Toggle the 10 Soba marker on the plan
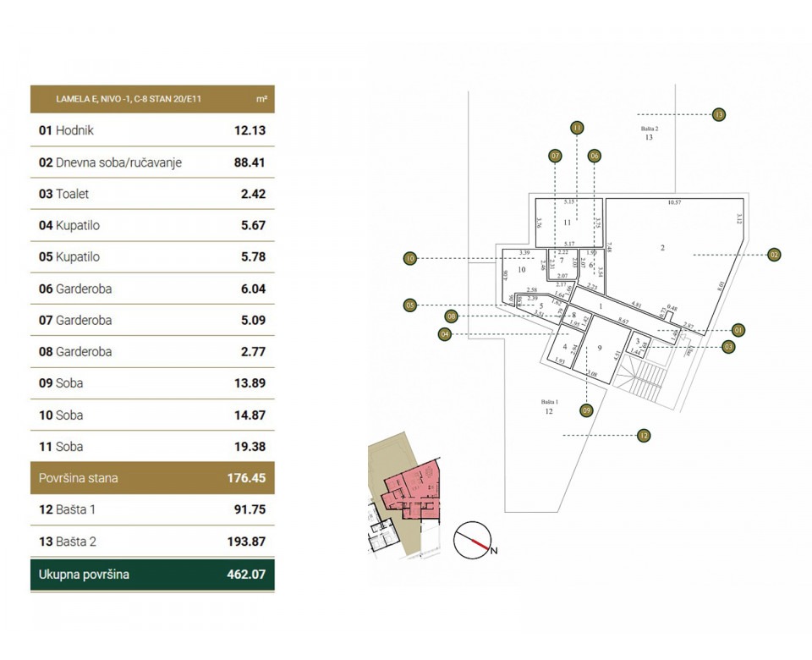This screenshot has width=812, height=660. (x=410, y=258)
